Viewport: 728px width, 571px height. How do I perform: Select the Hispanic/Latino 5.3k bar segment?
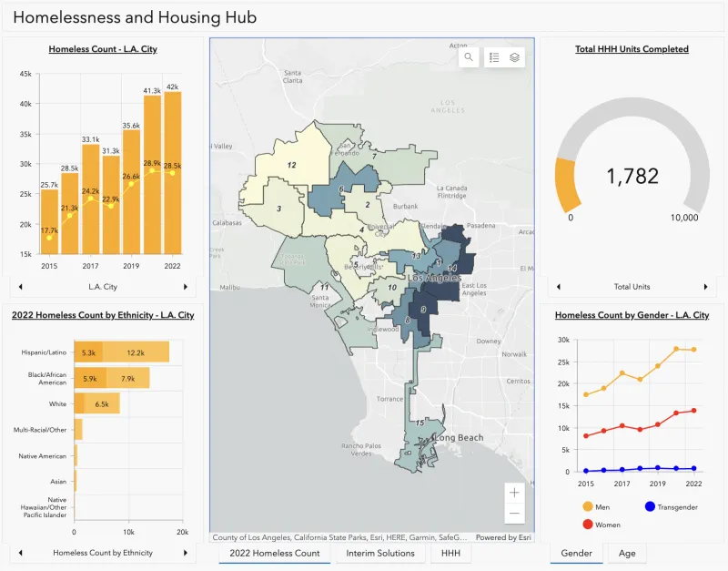[x=88, y=352]
